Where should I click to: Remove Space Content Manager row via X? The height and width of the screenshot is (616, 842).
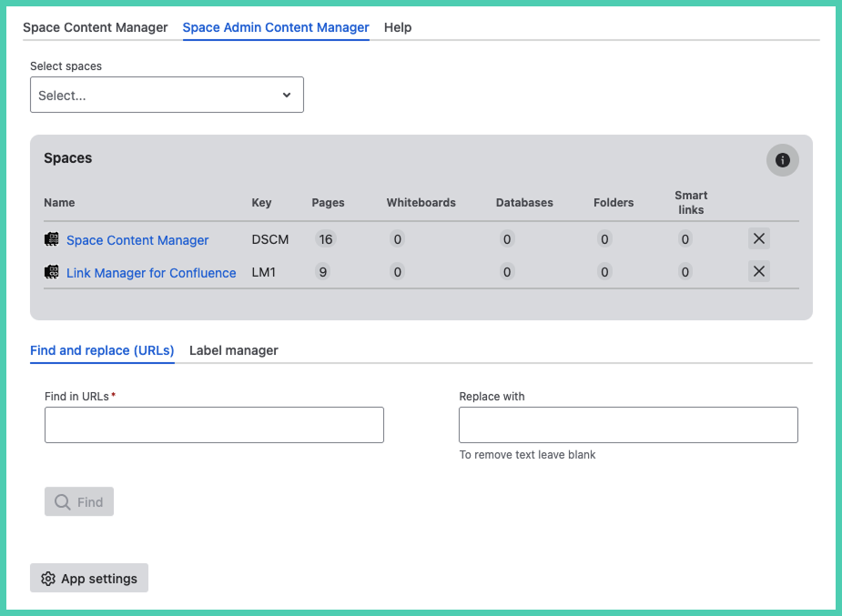759,238
